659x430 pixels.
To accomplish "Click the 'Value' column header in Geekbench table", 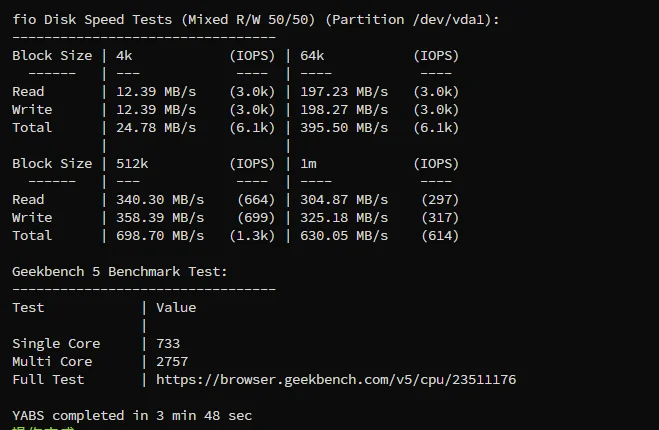I will coord(176,308).
